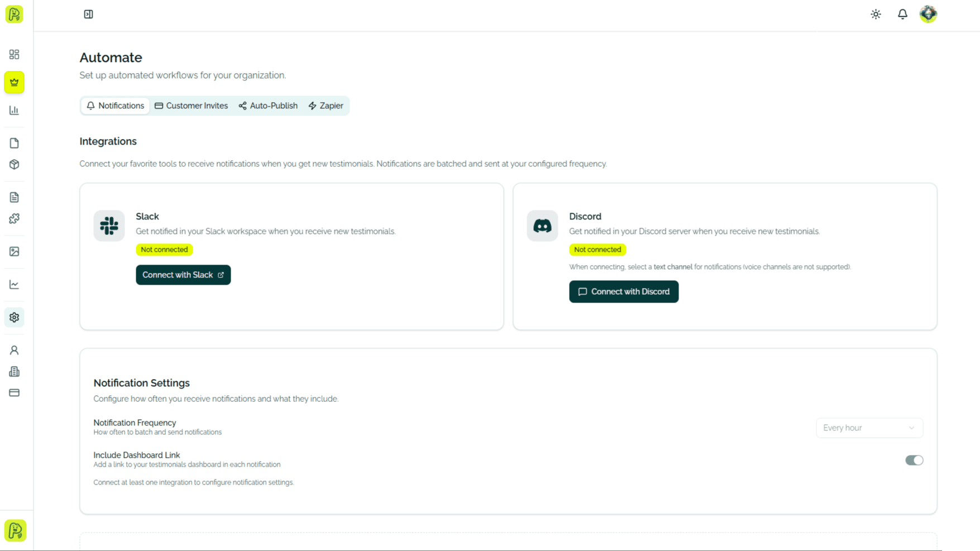
Task: Click the Discord logo icon
Action: 542,226
